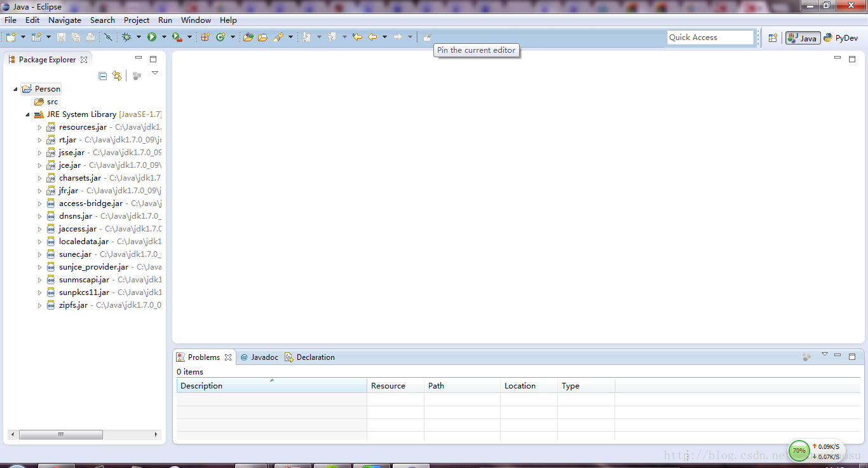Screen dimensions: 868x468
Task: Open the New wizard dropdown arrow
Action: [x=24, y=38]
